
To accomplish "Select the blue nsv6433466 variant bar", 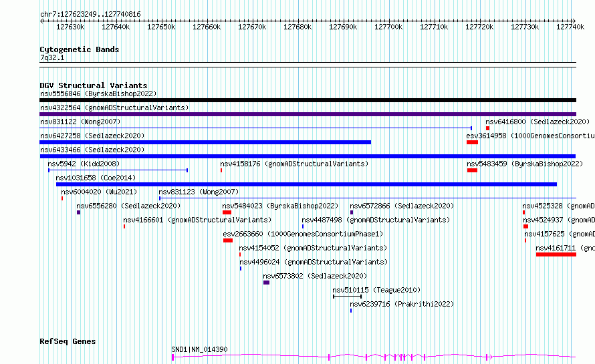I will pos(308,156).
